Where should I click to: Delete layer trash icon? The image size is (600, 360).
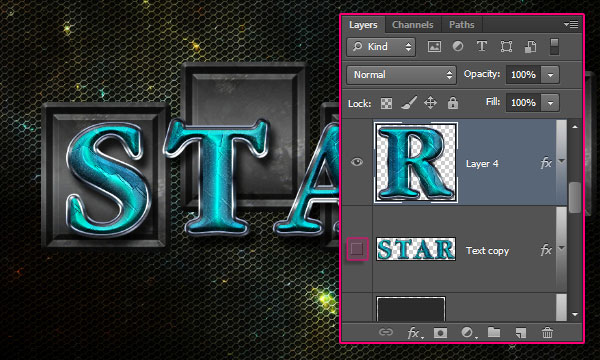547,332
